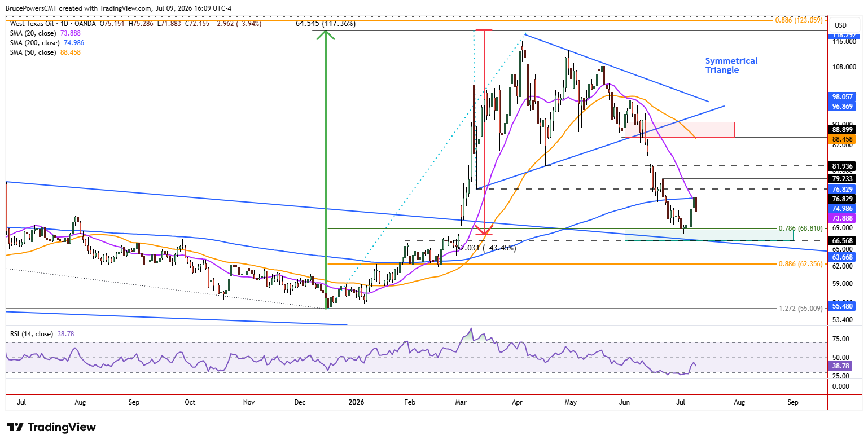
Task: Select the Symmetrical Triangle text annotation
Action: point(731,65)
